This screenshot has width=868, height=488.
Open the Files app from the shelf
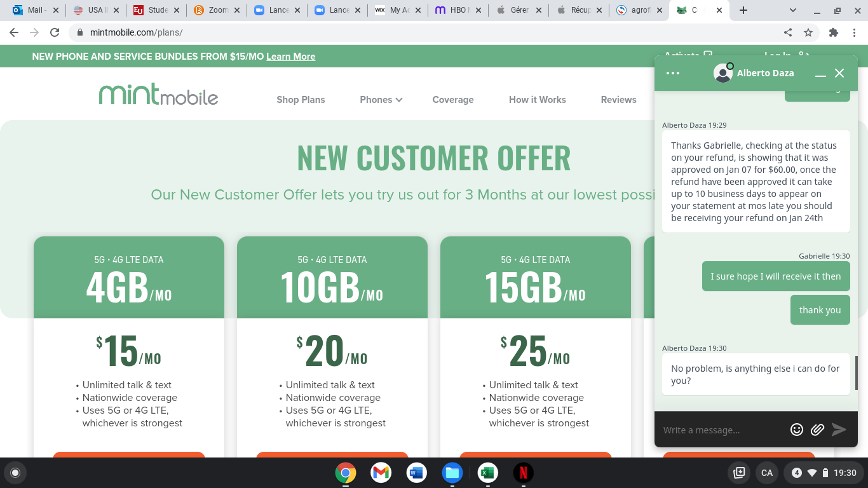[x=452, y=473]
